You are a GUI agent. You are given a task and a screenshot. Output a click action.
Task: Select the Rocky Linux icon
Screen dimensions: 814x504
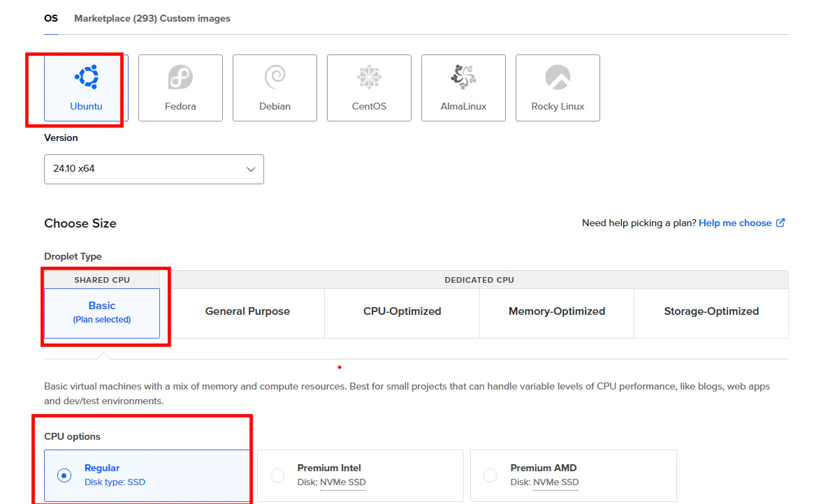pos(558,87)
